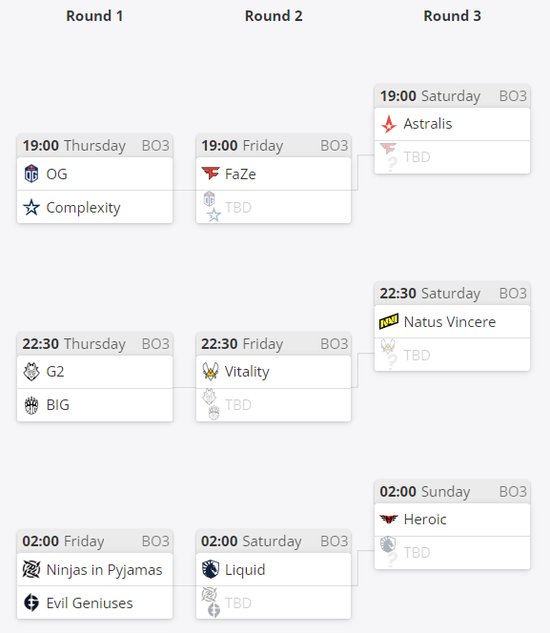Select the Round 2 column heading
550x633 pixels.
(x=273, y=16)
